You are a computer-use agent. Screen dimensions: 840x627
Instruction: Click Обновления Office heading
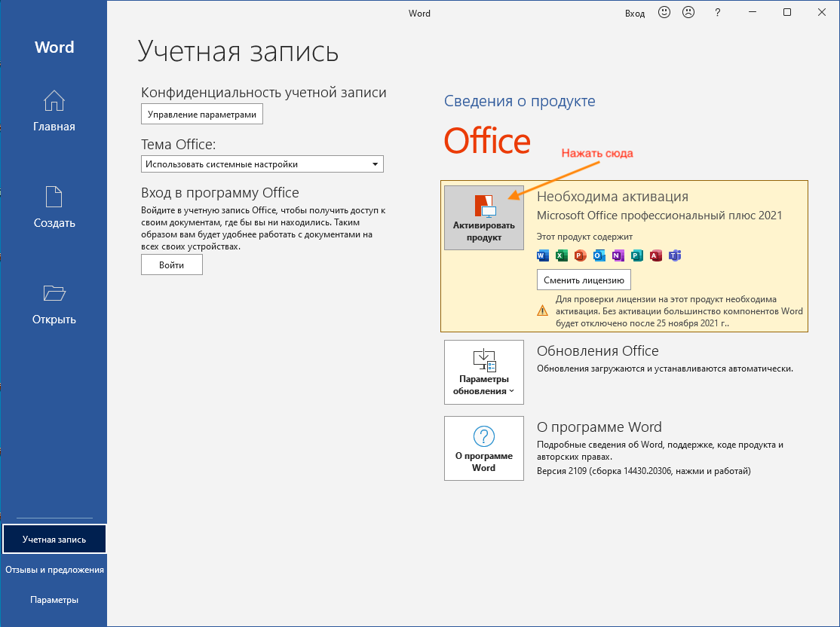[598, 350]
